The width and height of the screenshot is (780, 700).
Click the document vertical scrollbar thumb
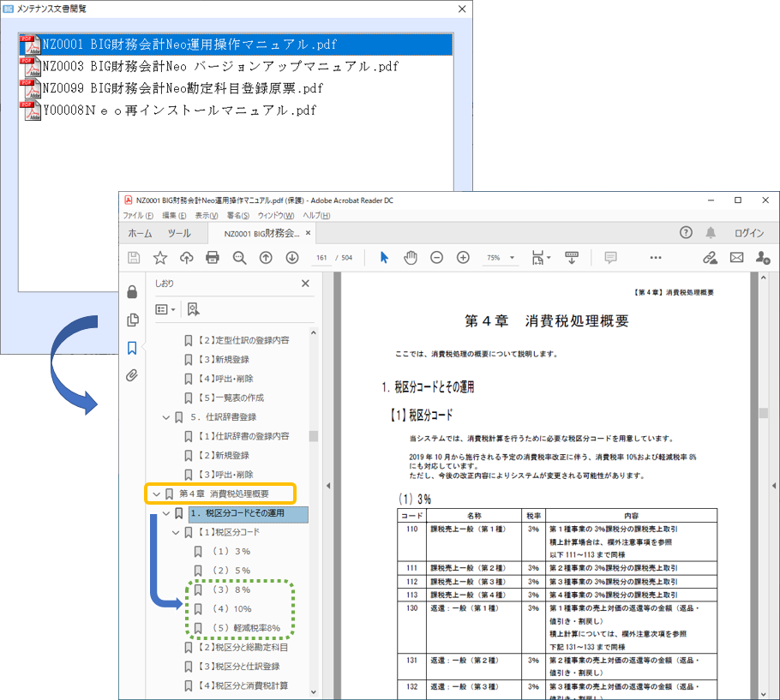pyautogui.click(x=764, y=413)
